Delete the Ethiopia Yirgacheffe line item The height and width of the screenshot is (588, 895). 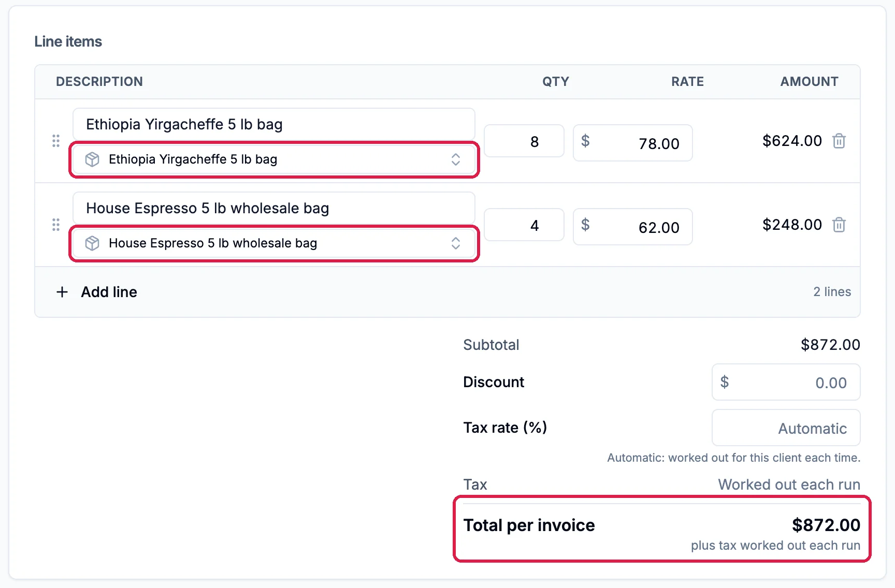click(x=839, y=141)
